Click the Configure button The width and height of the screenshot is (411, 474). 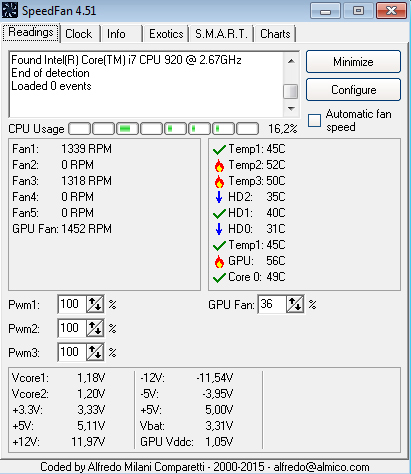pos(353,90)
